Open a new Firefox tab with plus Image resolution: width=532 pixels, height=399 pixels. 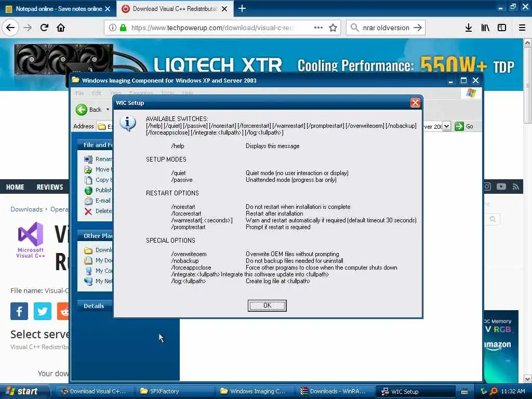pos(242,8)
